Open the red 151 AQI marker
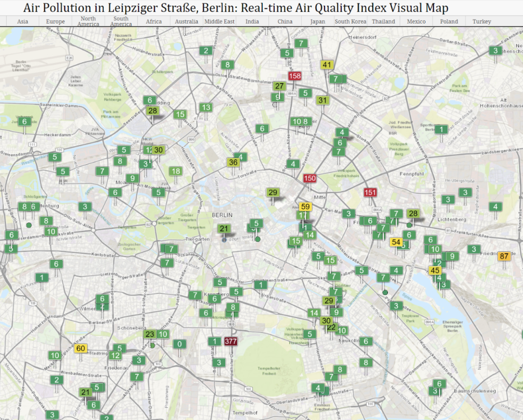This screenshot has width=523, height=420. click(x=370, y=192)
